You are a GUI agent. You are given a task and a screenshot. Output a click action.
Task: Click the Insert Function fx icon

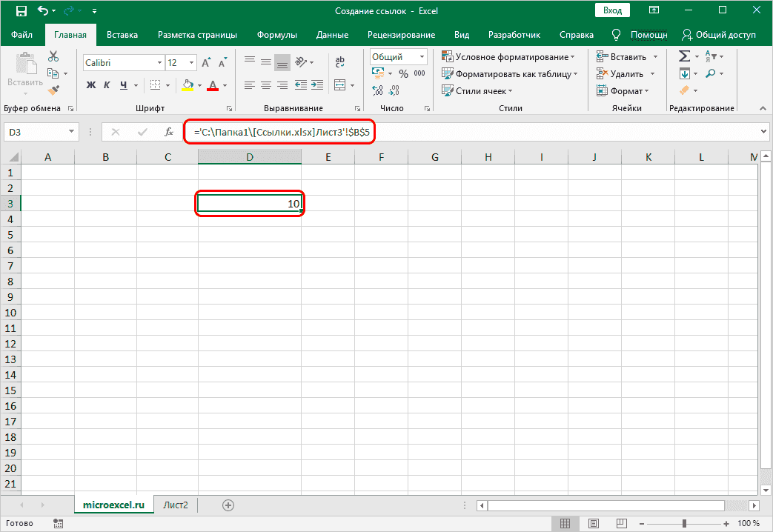coord(170,132)
